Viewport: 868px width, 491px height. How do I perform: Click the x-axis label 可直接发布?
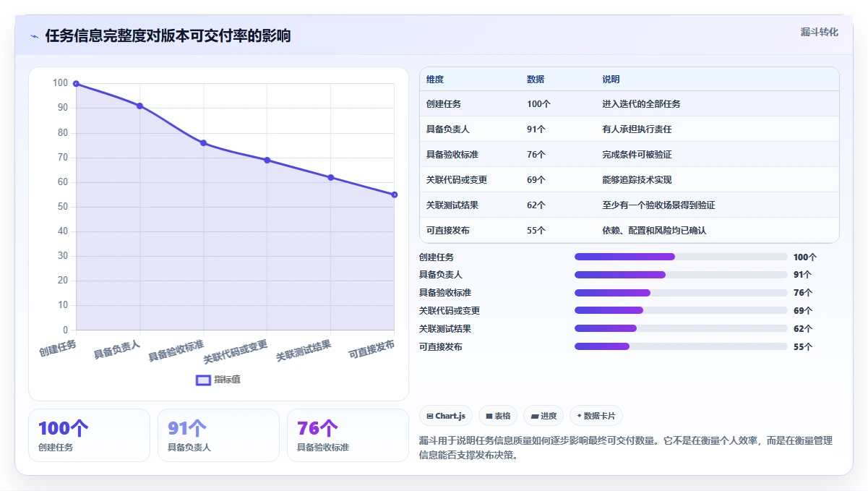[371, 349]
